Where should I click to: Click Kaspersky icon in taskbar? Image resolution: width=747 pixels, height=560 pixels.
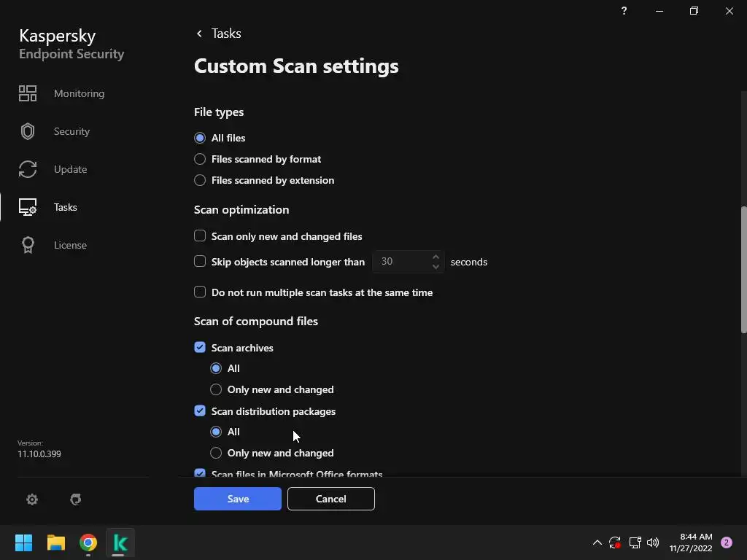(120, 542)
